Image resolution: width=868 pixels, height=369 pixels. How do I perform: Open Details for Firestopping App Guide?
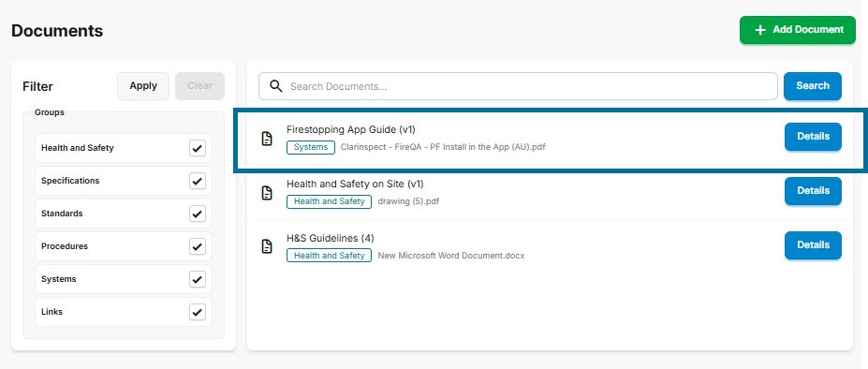[x=813, y=137]
